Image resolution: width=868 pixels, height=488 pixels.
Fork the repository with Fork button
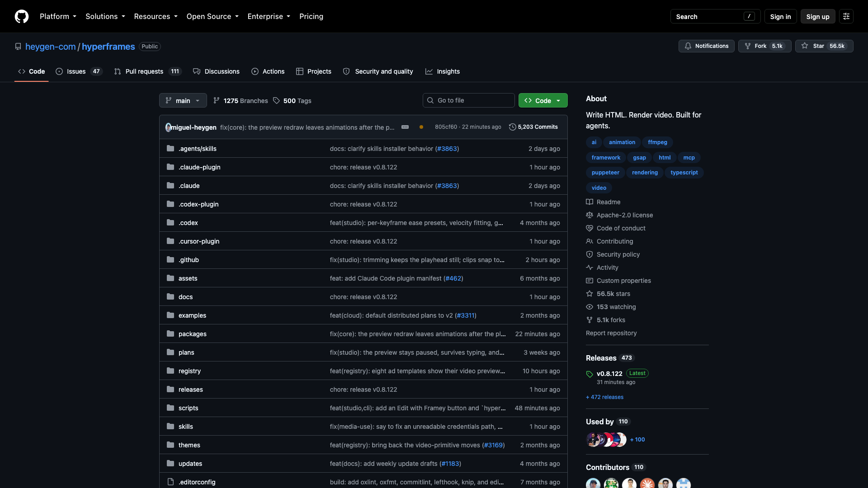[765, 46]
